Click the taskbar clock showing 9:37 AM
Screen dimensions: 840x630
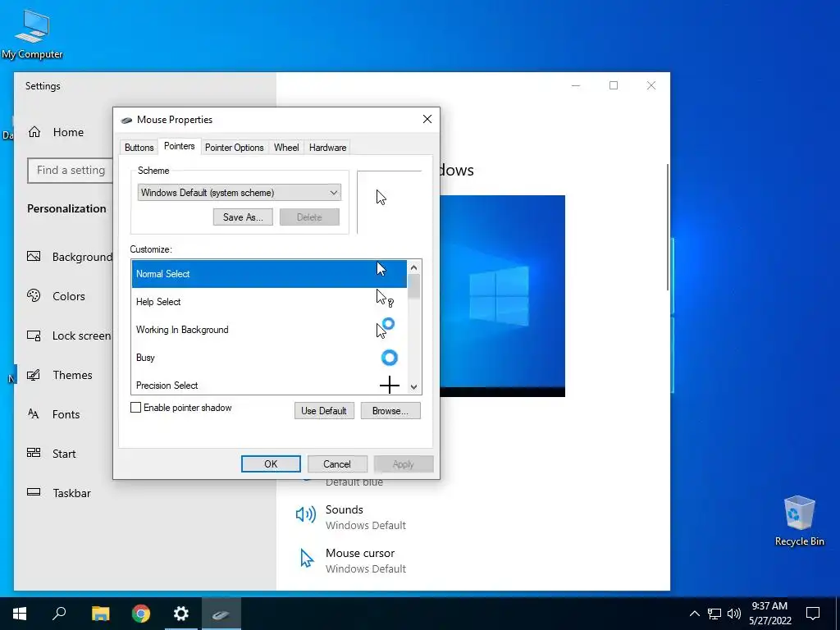coord(769,614)
